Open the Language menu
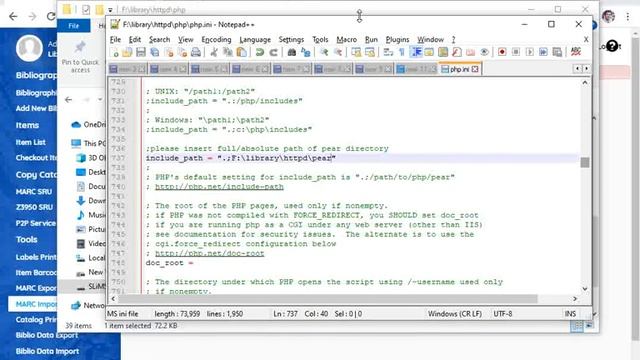 tap(255, 40)
